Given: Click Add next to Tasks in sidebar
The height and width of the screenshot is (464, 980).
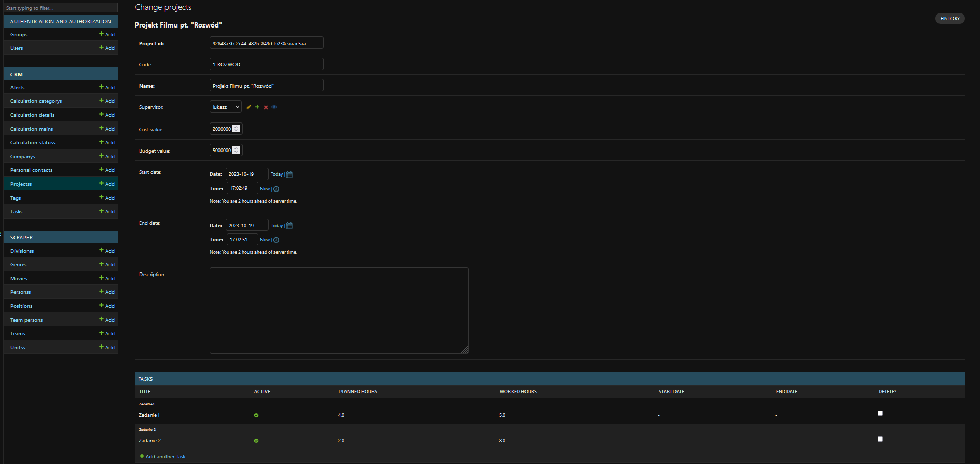Looking at the screenshot, I should point(107,211).
